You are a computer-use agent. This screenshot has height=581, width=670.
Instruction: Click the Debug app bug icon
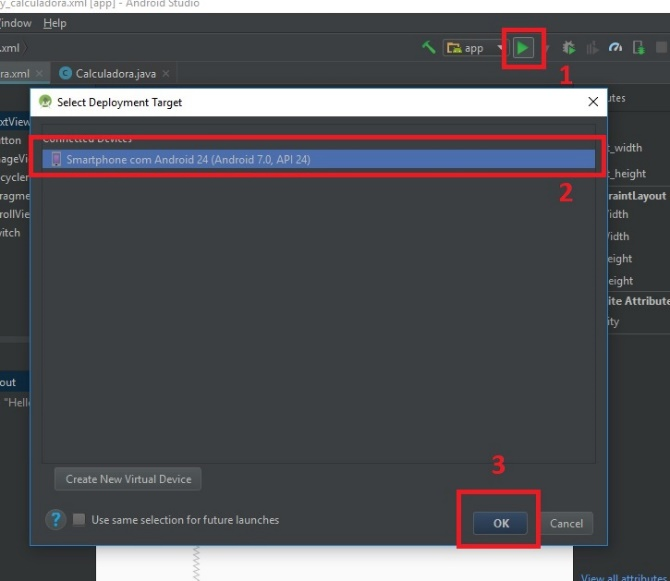point(568,47)
